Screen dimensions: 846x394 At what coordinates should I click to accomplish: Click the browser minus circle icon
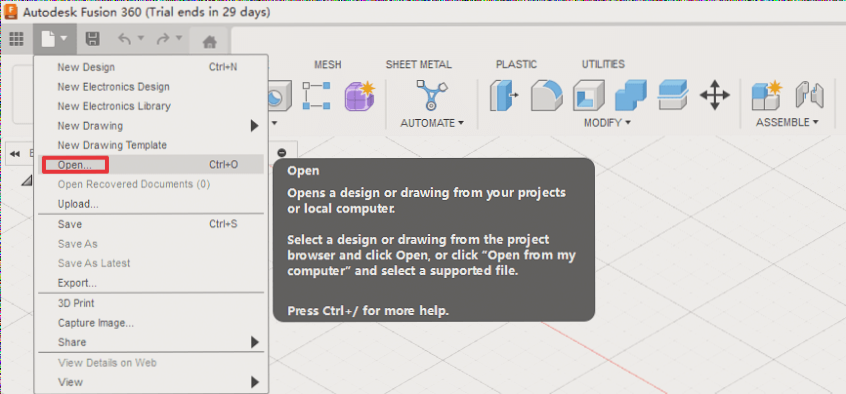[281, 153]
